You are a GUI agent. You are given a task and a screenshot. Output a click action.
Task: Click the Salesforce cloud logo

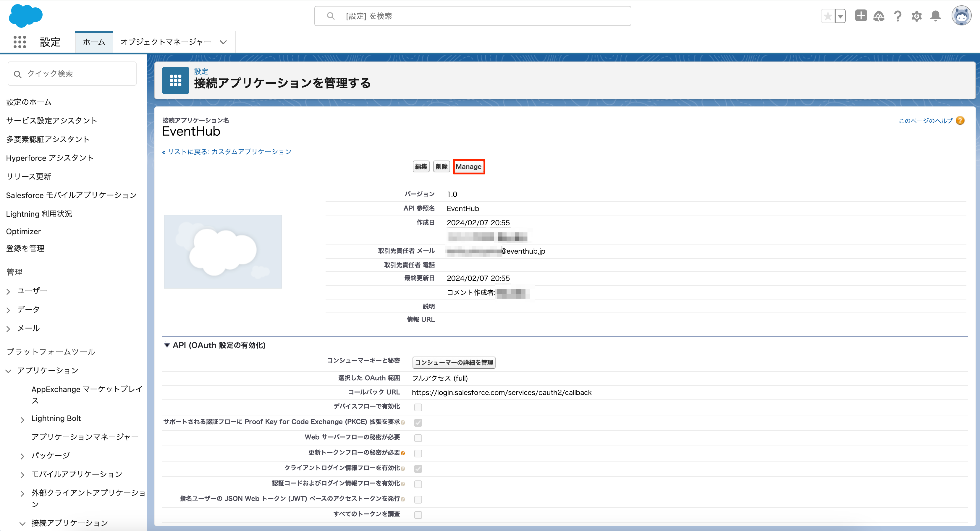tap(25, 16)
